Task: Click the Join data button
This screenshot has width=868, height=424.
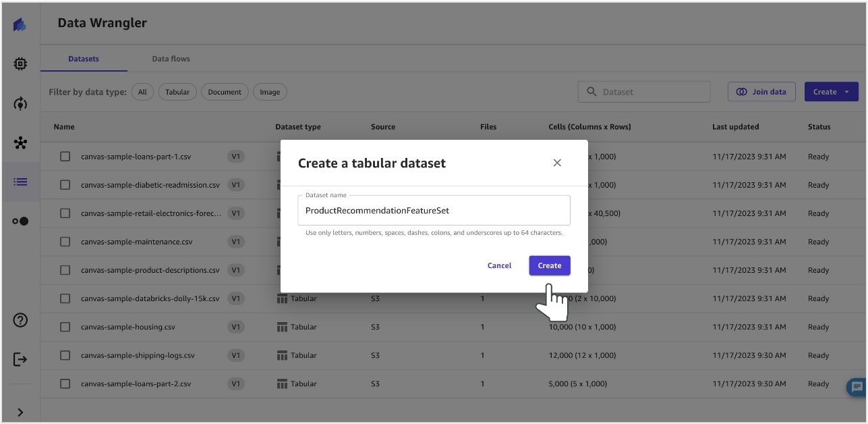Action: (761, 92)
